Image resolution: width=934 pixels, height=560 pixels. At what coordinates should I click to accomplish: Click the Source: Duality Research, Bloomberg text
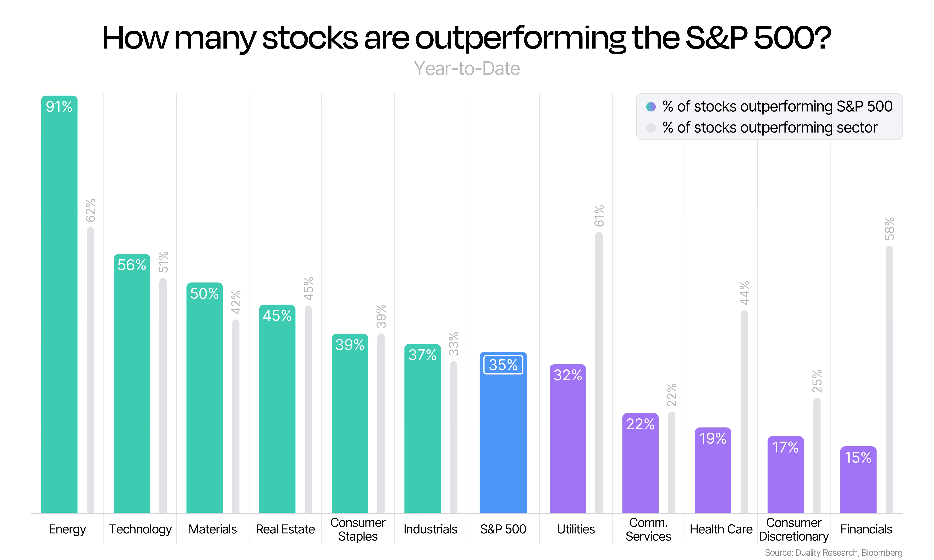pyautogui.click(x=833, y=553)
